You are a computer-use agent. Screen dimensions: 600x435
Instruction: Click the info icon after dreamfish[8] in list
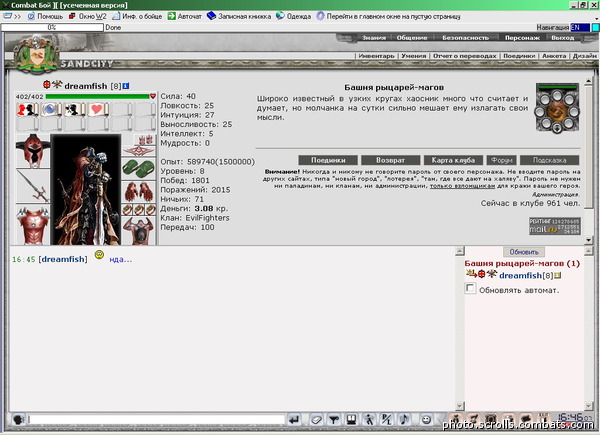click(558, 275)
